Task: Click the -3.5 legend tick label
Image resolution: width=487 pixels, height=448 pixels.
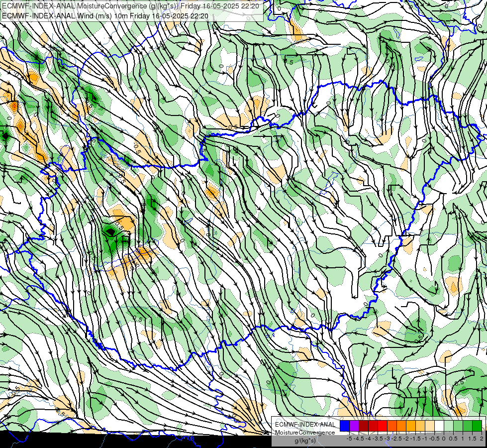Action: [378, 439]
